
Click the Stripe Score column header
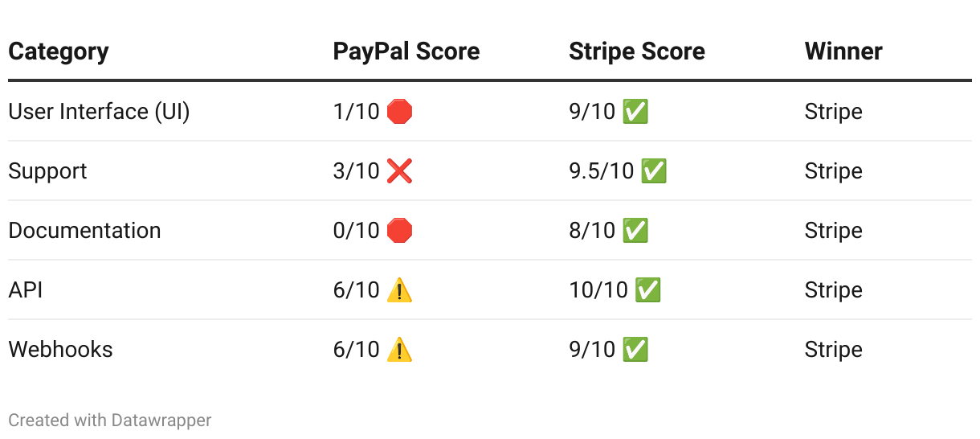pyautogui.click(x=637, y=51)
